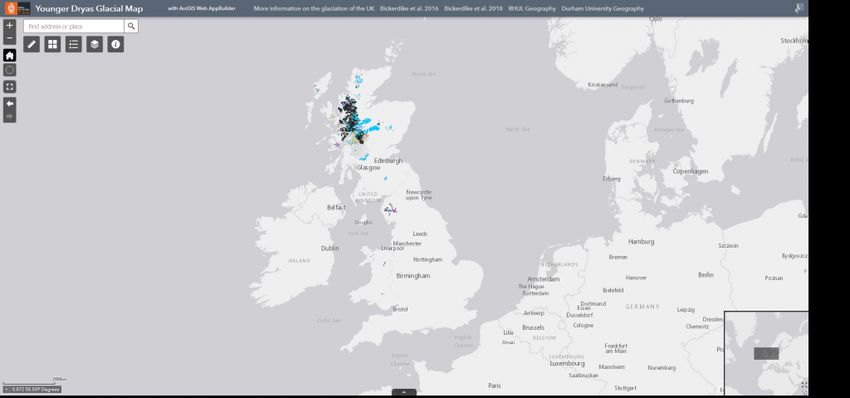Viewport: 850px width, 398px height.
Task: Open the About info widget
Action: (115, 44)
